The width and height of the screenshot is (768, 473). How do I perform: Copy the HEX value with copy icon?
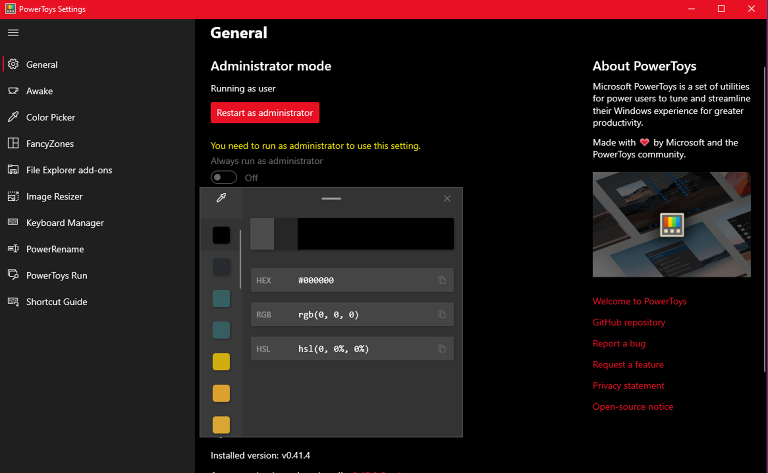coord(442,280)
